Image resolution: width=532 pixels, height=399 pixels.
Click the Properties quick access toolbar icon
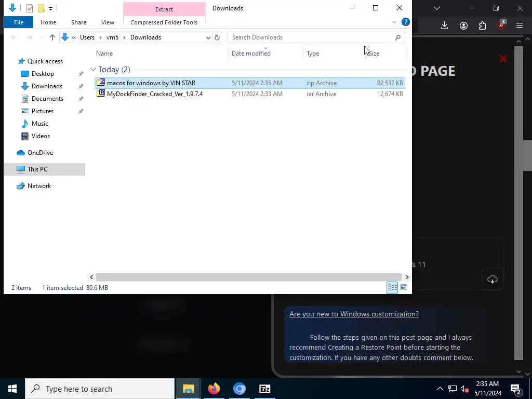[30, 8]
